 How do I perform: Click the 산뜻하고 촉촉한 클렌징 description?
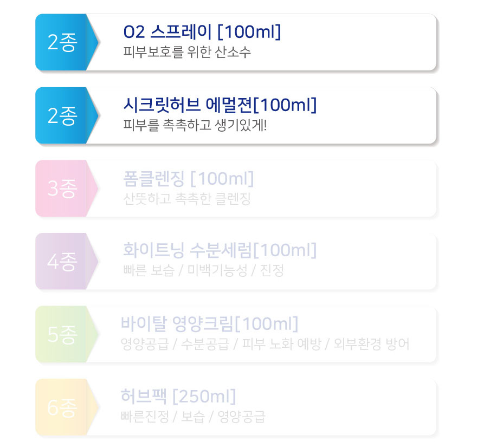click(187, 199)
